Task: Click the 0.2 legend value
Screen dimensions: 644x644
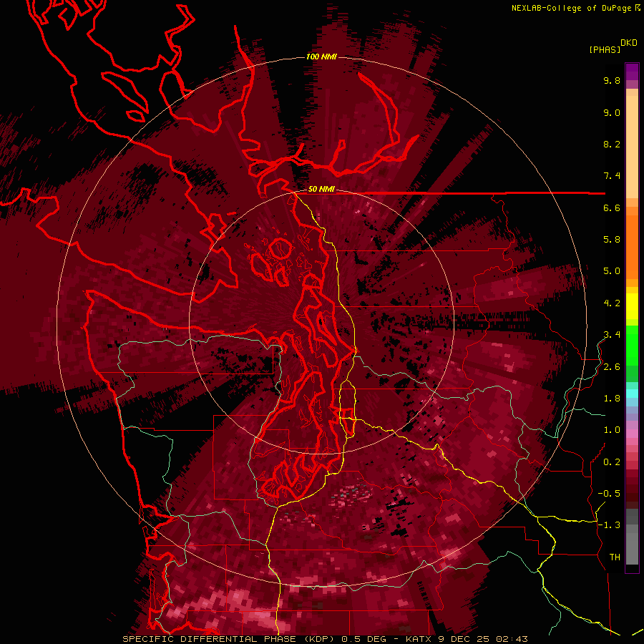Action: point(612,462)
